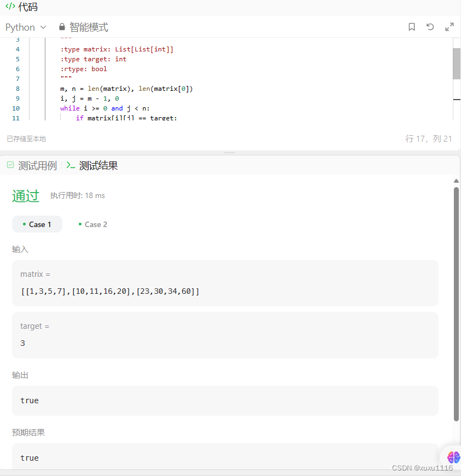
Task: Switch to the 测试结果 tab
Action: click(x=98, y=165)
